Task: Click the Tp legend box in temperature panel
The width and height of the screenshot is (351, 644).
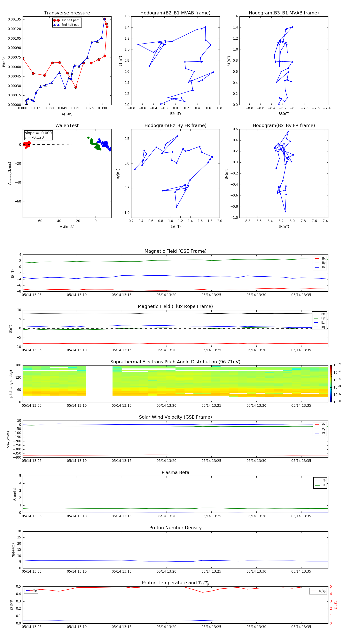Action: point(31,591)
